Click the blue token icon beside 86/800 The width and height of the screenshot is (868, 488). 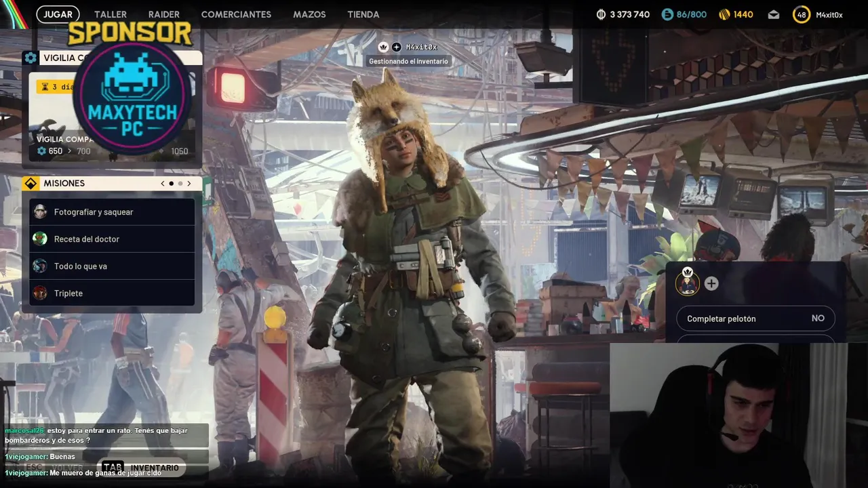point(668,14)
